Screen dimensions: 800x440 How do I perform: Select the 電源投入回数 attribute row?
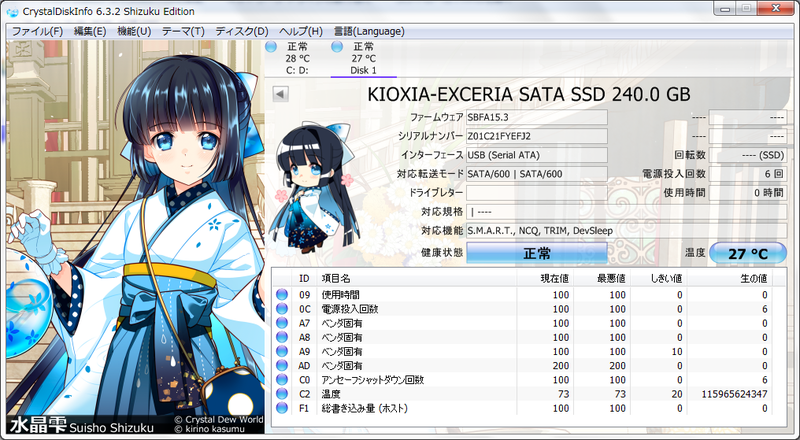[x=522, y=309]
